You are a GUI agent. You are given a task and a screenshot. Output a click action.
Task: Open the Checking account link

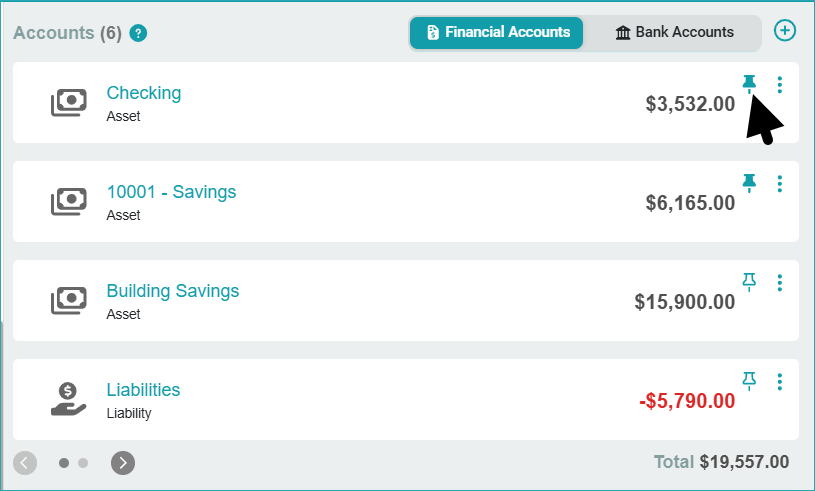coord(144,93)
